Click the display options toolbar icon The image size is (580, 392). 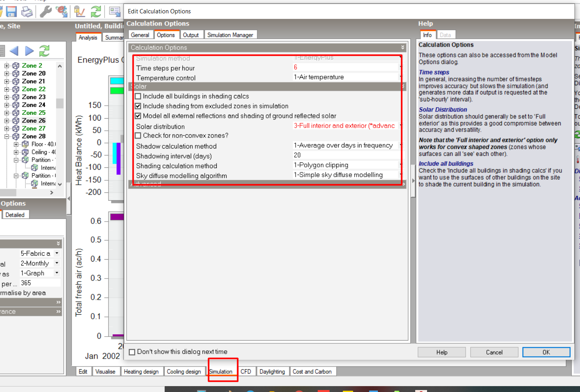point(114,11)
